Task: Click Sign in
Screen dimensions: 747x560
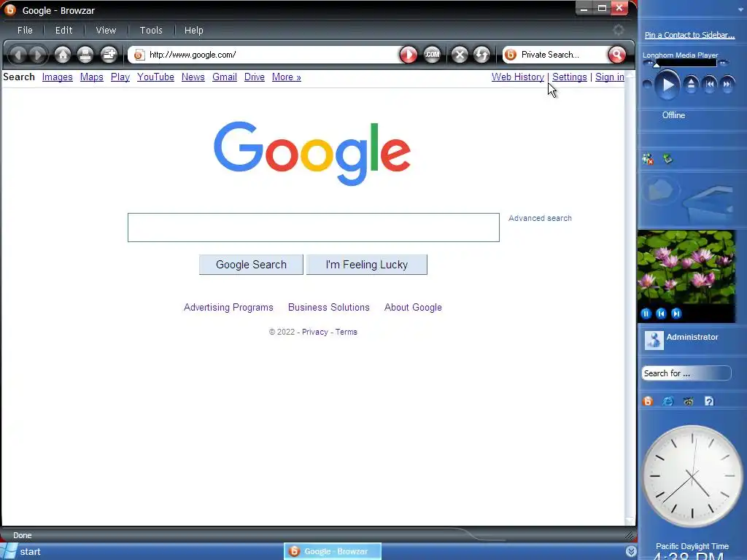Action: pos(609,77)
